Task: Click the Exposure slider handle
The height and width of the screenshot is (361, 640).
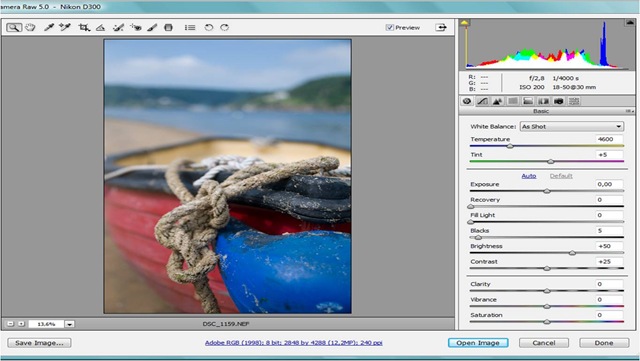Action: tap(547, 191)
